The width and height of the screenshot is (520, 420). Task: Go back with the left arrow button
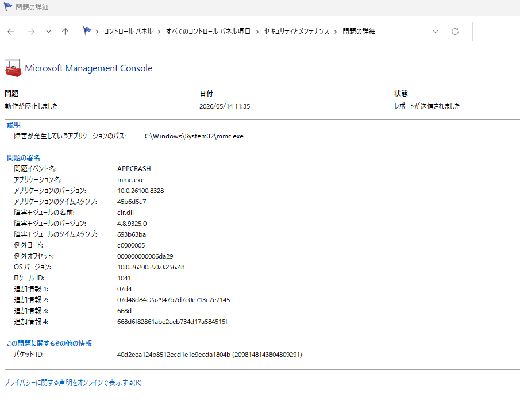tap(11, 32)
